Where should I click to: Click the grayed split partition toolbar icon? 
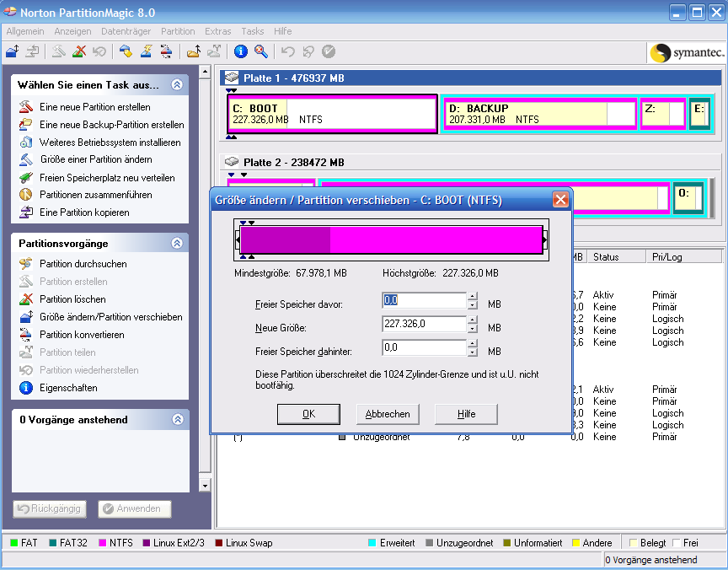click(214, 51)
